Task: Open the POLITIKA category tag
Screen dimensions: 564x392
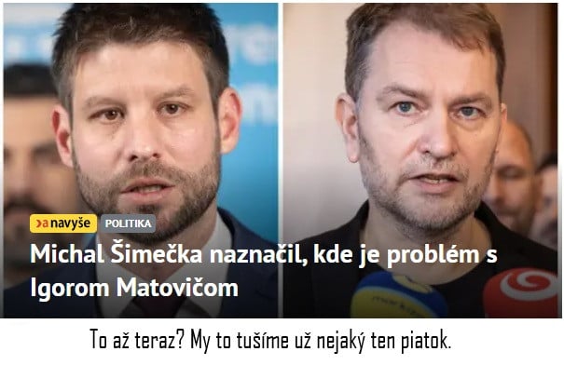Action: [128, 223]
